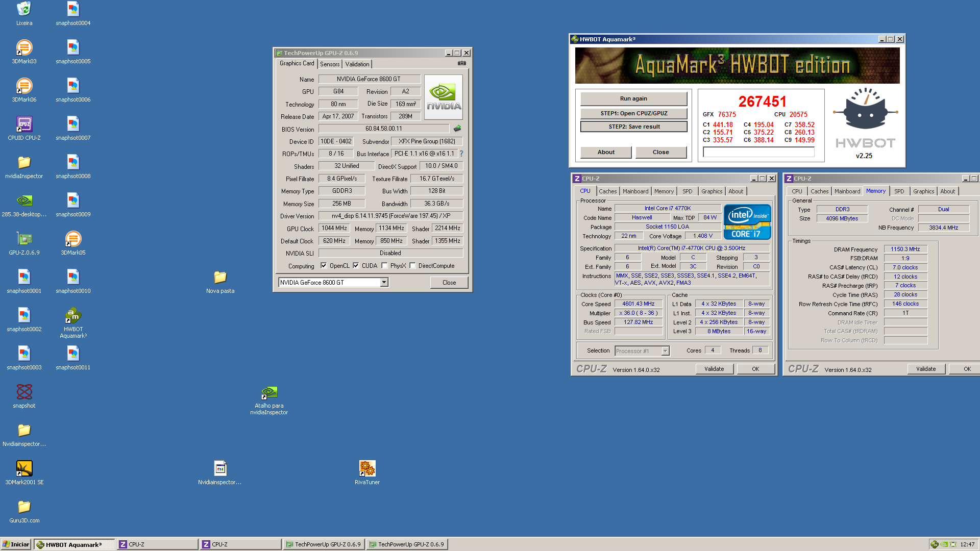Click the GPU-Z BIOS save chip icon
The width and height of the screenshot is (980, 551).
[x=457, y=129]
